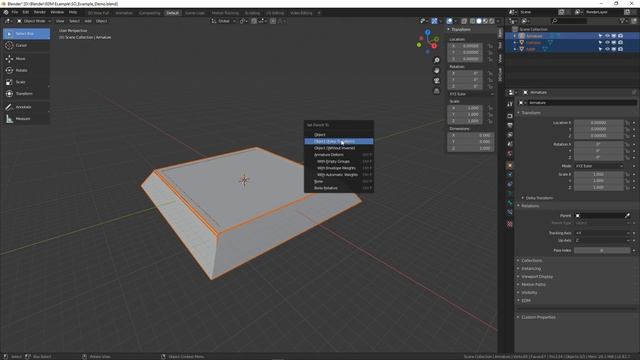This screenshot has height=360, width=640.
Task: Toggle eye icon of second outliner object
Action: [607, 42]
